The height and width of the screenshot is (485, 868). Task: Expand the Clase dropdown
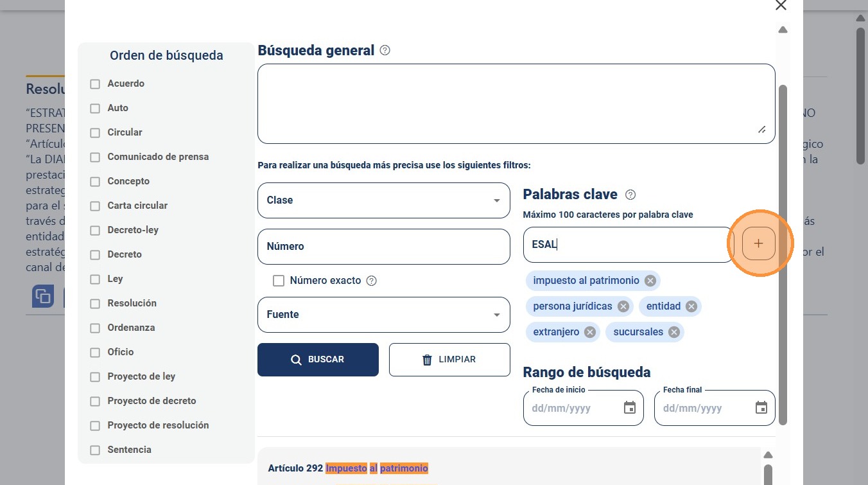click(x=384, y=200)
